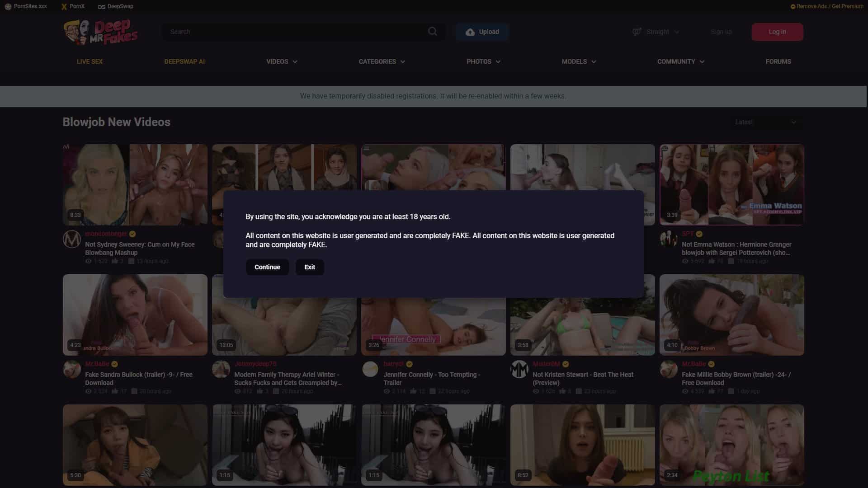Click the Exit button in the age dialog
This screenshot has height=488, width=868.
(310, 267)
